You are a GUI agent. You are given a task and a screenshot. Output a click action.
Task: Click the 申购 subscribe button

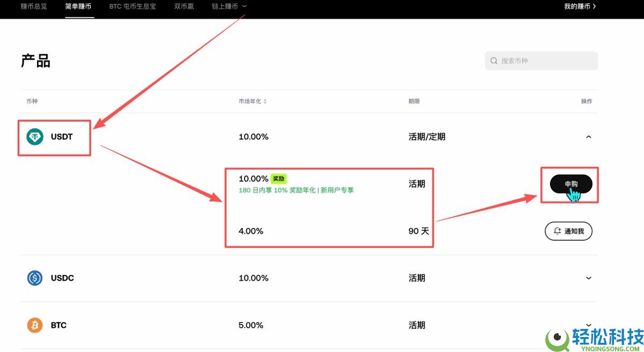pos(570,185)
